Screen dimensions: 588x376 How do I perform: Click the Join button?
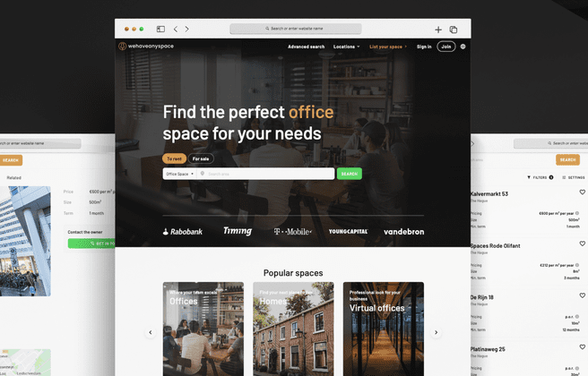(x=445, y=47)
